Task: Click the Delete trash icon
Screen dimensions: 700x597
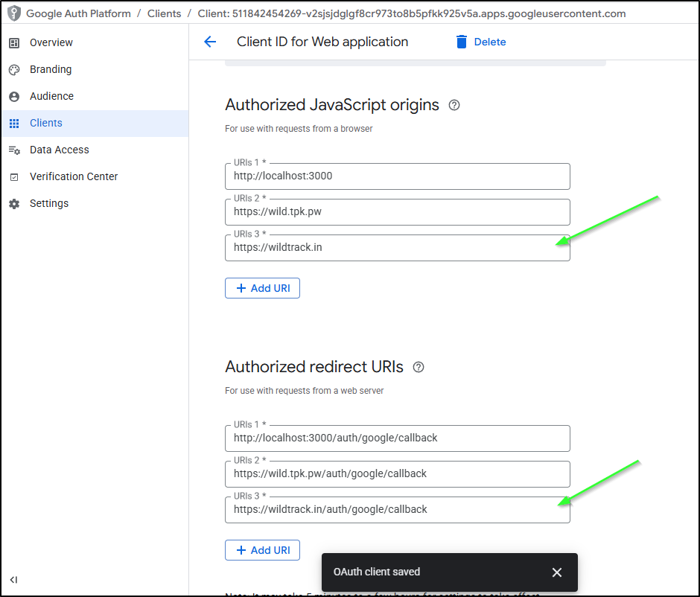Action: (x=462, y=42)
